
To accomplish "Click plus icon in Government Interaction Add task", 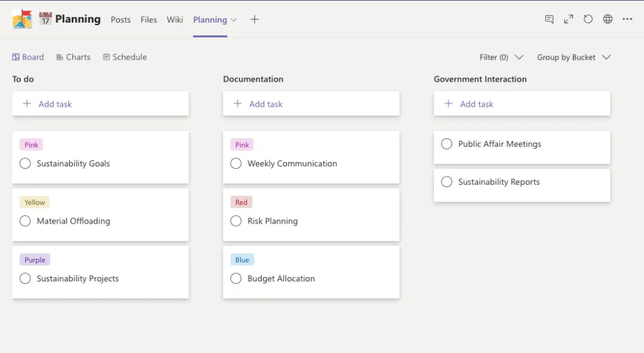I will [448, 104].
